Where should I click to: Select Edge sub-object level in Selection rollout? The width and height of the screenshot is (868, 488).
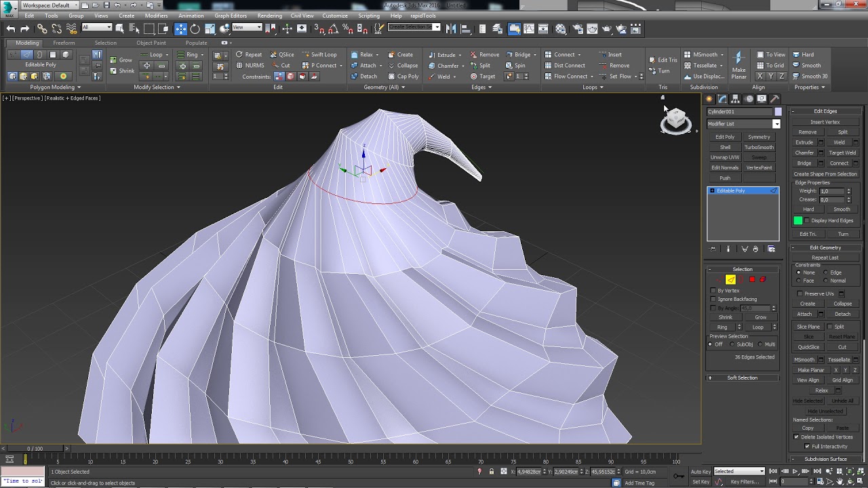(730, 279)
